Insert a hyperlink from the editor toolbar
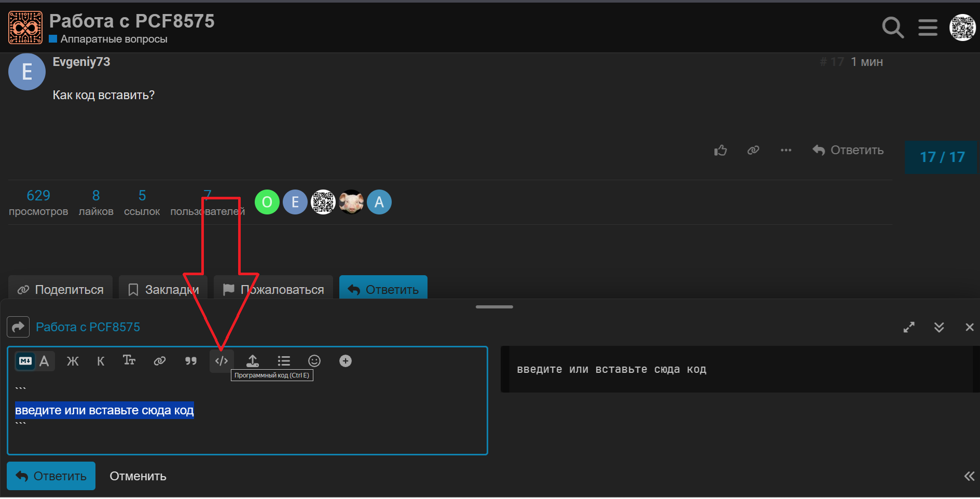The width and height of the screenshot is (980, 499). coord(160,361)
